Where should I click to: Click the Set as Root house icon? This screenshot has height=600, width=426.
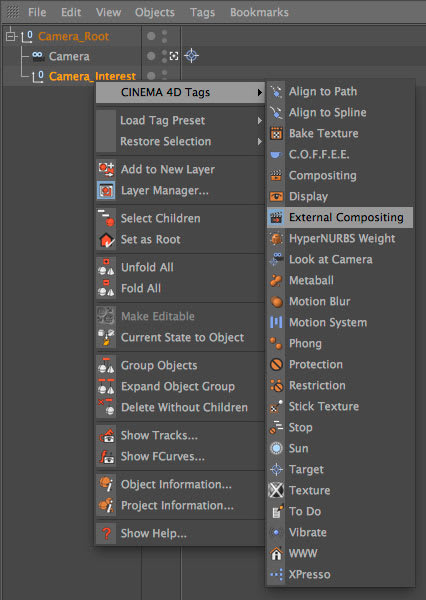[x=106, y=240]
